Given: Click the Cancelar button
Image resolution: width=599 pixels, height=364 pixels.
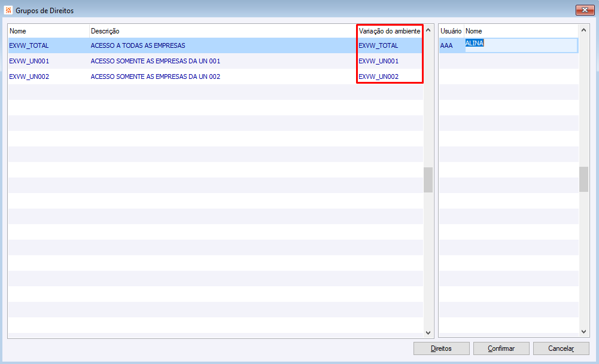Looking at the screenshot, I should [561, 348].
